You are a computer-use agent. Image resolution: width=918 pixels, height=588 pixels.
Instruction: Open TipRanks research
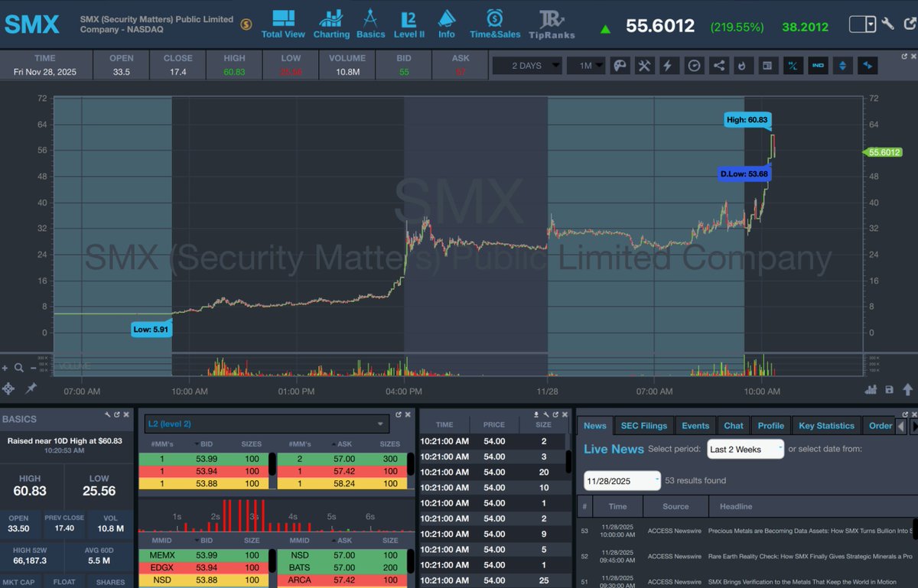(x=552, y=23)
